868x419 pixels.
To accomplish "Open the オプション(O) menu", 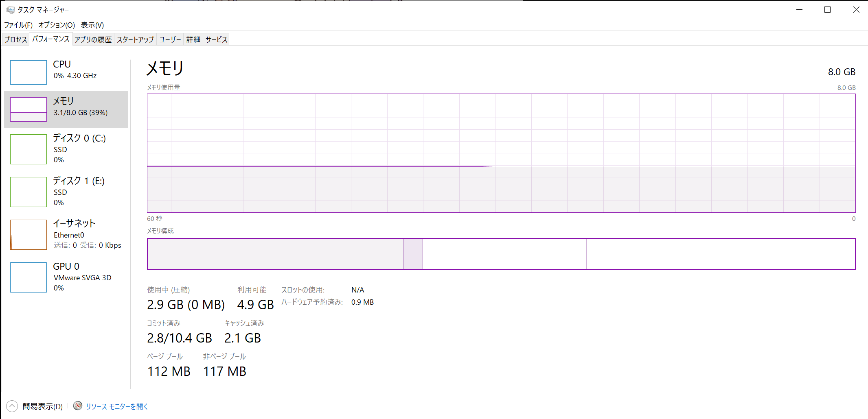I will coord(57,25).
